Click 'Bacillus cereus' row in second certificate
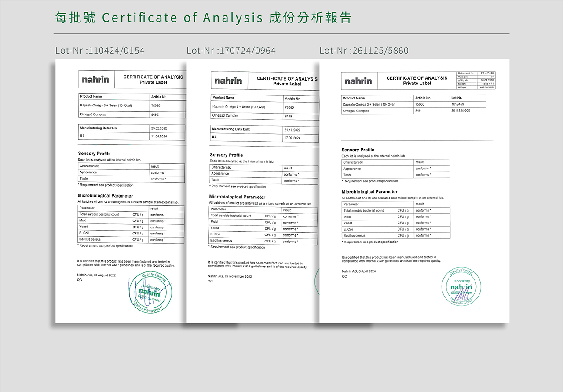 [263, 241]
